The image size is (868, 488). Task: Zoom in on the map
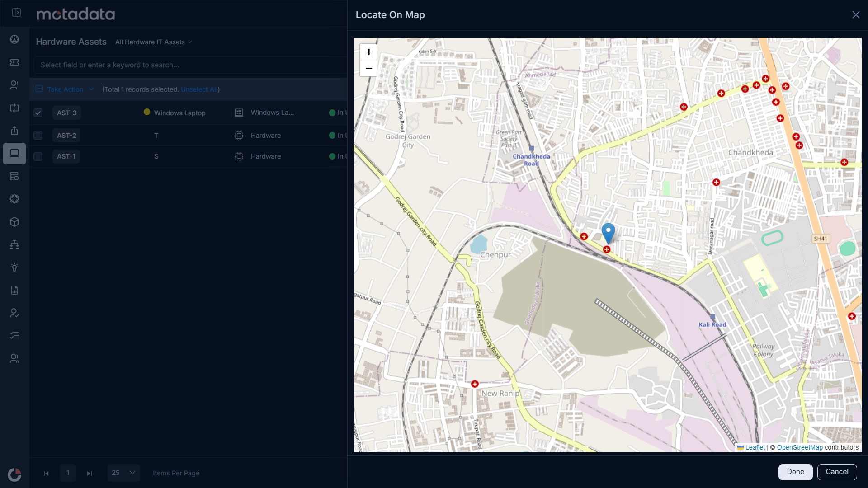point(368,52)
